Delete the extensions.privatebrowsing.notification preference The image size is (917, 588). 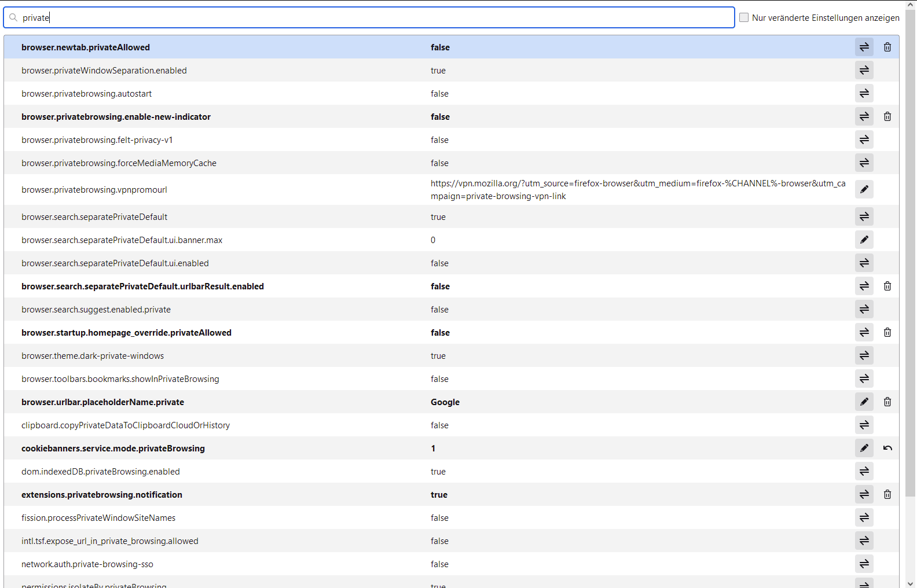pos(887,494)
